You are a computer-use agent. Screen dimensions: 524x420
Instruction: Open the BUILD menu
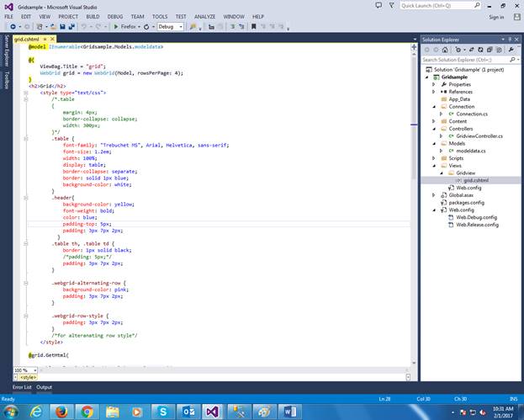pos(93,16)
